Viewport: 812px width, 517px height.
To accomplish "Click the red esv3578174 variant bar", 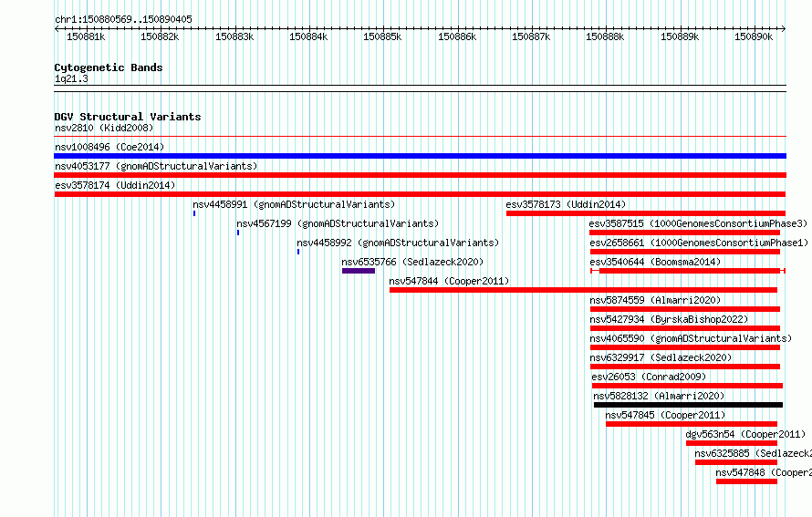I will (420, 194).
